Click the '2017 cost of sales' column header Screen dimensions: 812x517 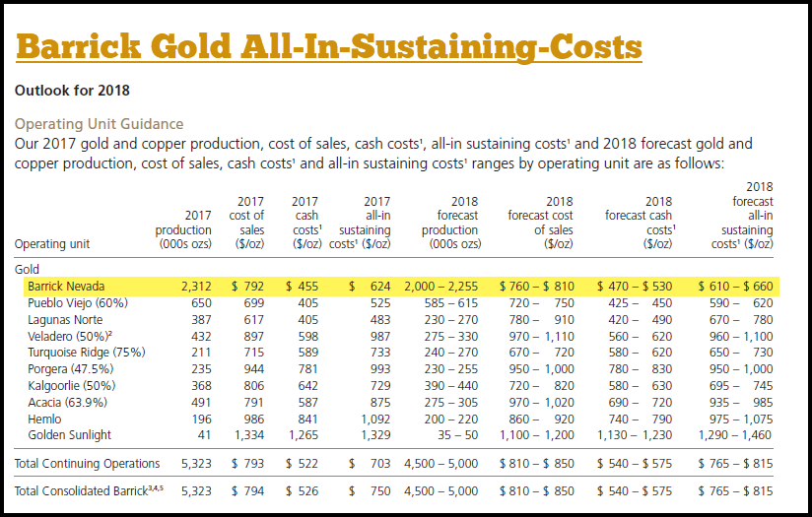coord(247,222)
